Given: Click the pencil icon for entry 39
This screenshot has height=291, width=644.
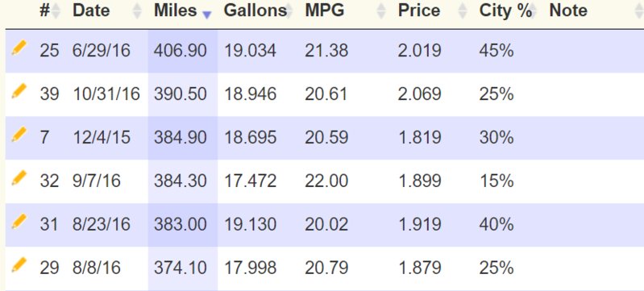Looking at the screenshot, I should [19, 91].
